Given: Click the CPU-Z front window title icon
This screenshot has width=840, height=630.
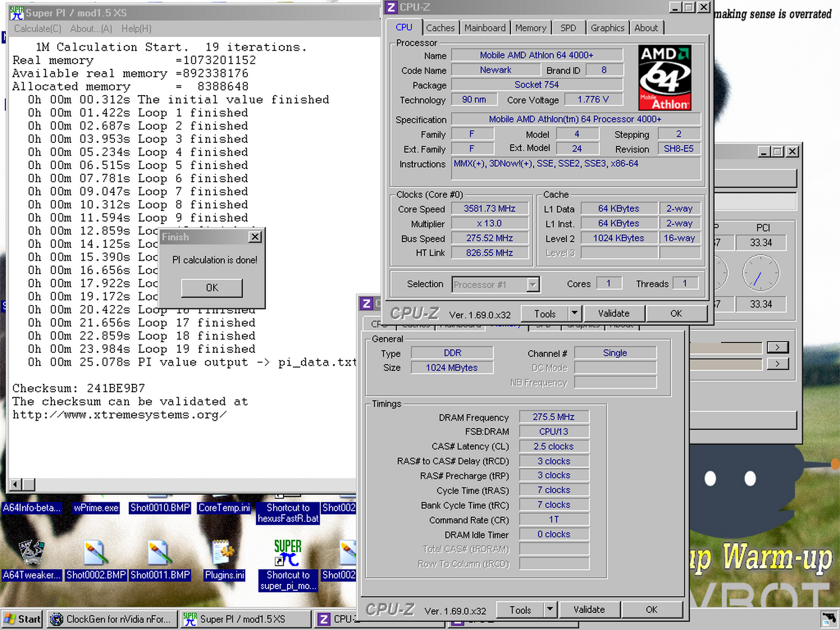Looking at the screenshot, I should 391,7.
